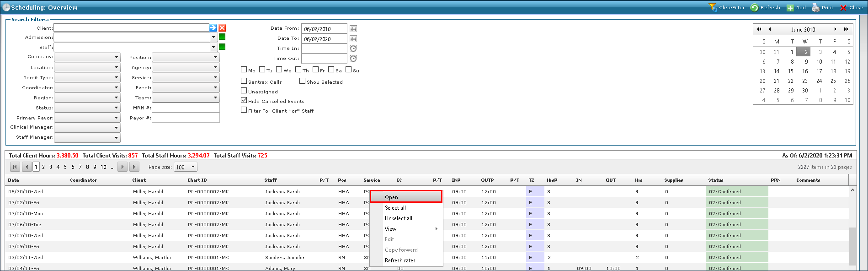Open the Time In clock picker icon

click(x=353, y=49)
